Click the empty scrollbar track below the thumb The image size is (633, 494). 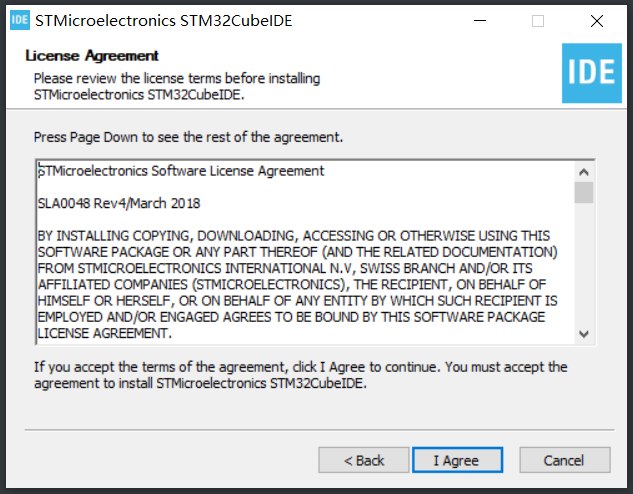[584, 264]
